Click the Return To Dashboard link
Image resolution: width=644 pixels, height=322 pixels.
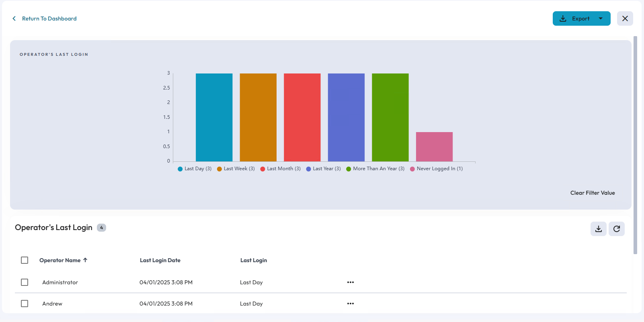tap(49, 18)
